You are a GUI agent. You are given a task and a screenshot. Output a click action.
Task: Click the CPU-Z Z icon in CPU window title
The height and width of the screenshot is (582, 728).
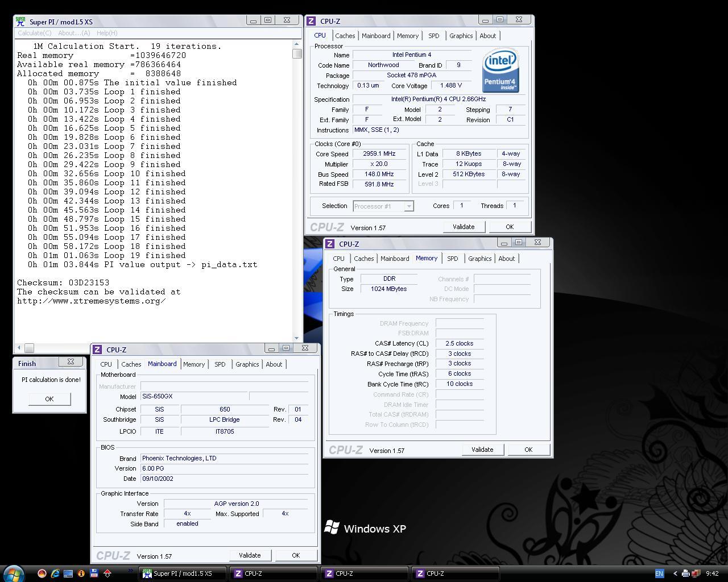pyautogui.click(x=311, y=21)
